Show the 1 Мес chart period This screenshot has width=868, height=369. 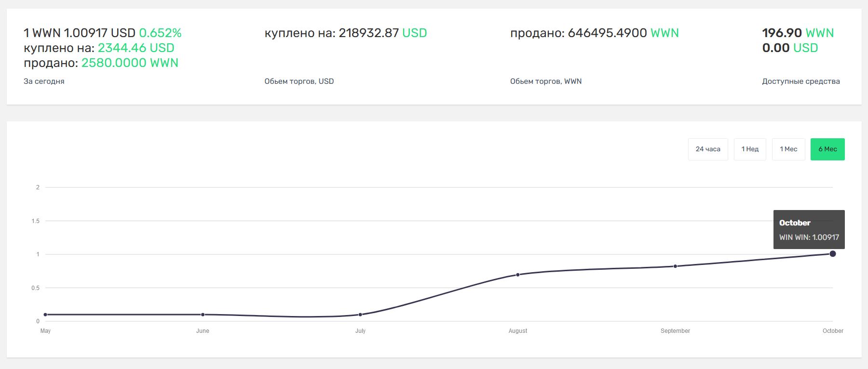click(x=788, y=149)
